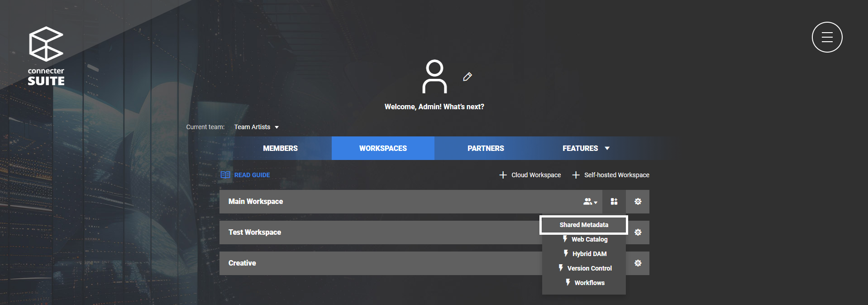Open Creative workspace settings gear
The width and height of the screenshot is (868, 305).
coord(638,263)
